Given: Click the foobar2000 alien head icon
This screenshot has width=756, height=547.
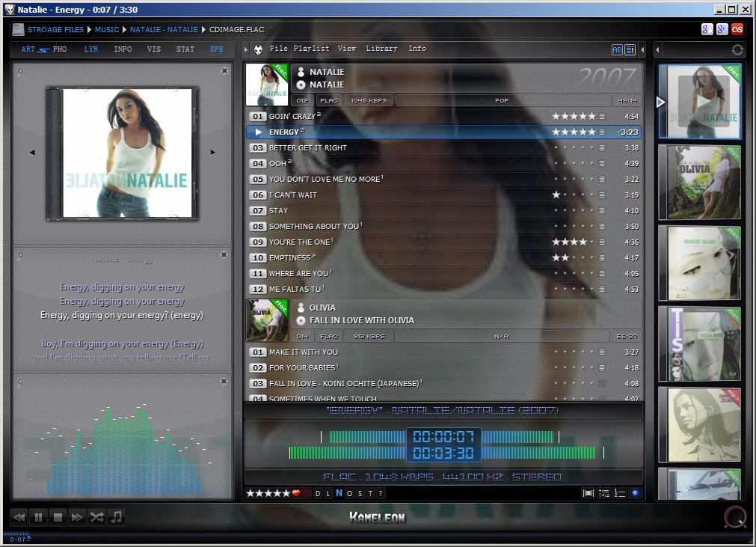Looking at the screenshot, I should [x=259, y=49].
